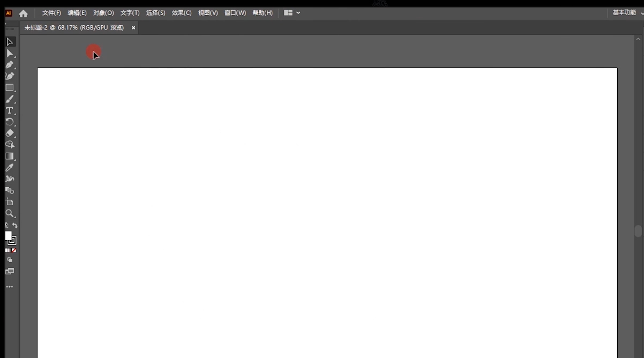Open the 窗口(W) menu
Image resolution: width=644 pixels, height=358 pixels.
click(x=235, y=12)
